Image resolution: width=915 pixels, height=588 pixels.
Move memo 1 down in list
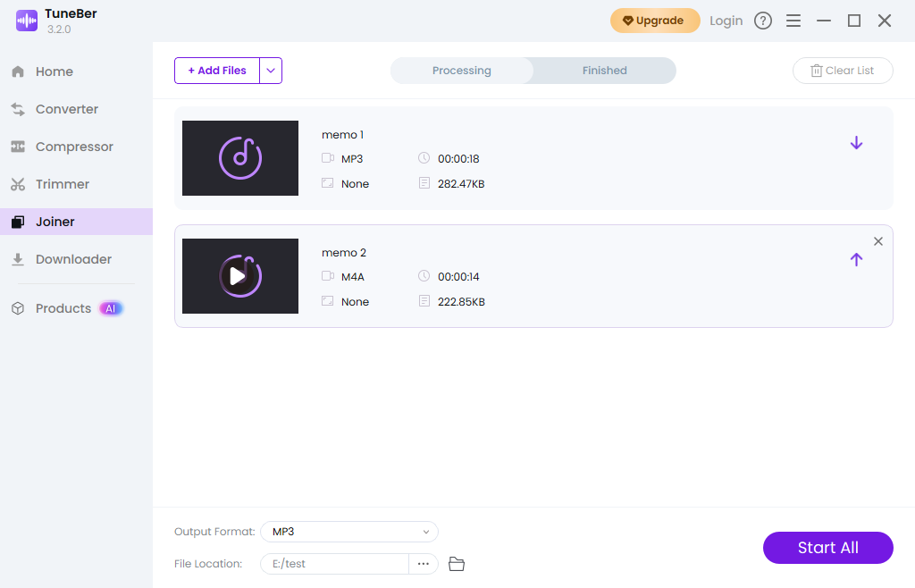tap(856, 143)
